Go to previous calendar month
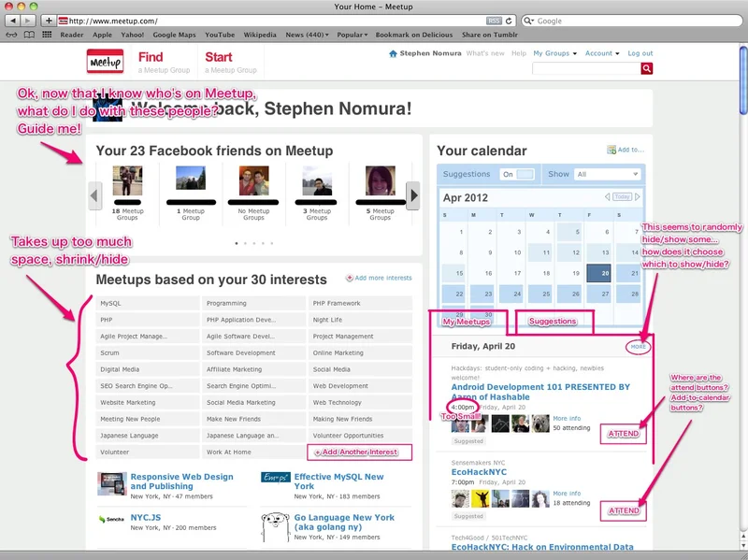The height and width of the screenshot is (560, 748). point(607,197)
